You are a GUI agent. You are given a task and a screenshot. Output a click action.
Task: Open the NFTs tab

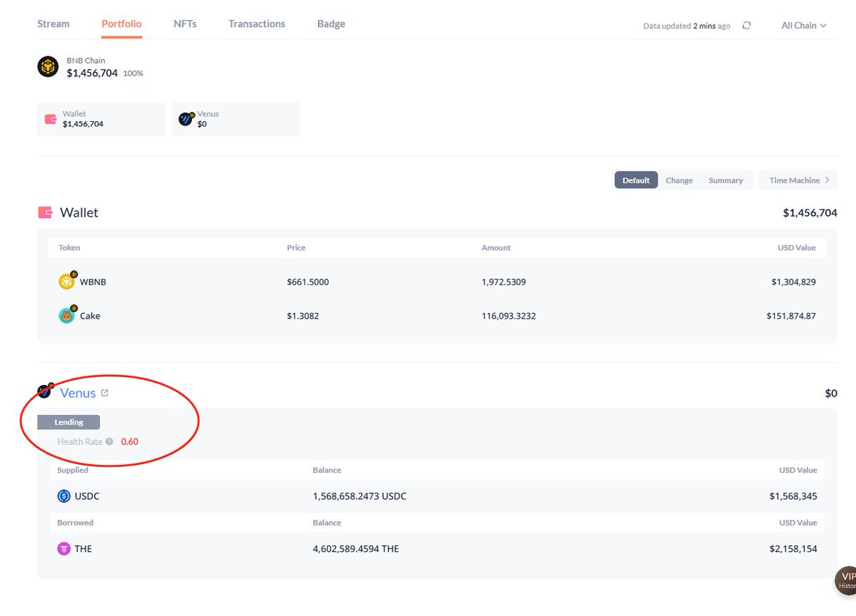pyautogui.click(x=185, y=24)
